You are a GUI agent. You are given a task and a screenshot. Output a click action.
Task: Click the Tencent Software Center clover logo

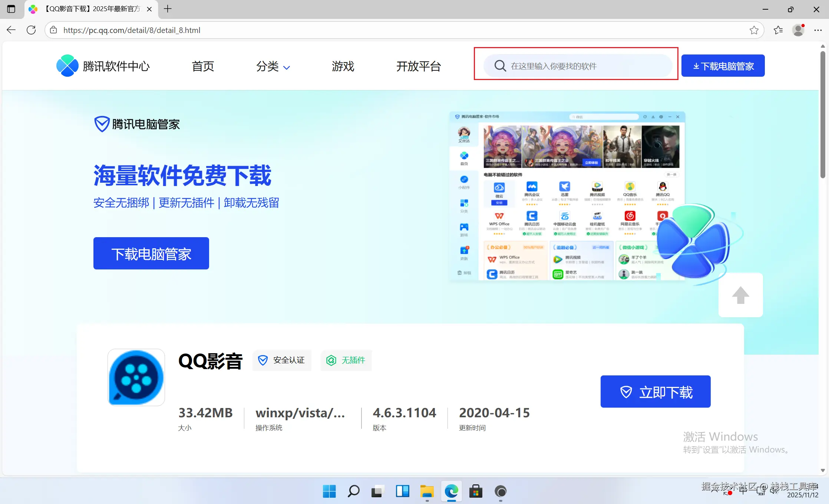click(x=67, y=66)
